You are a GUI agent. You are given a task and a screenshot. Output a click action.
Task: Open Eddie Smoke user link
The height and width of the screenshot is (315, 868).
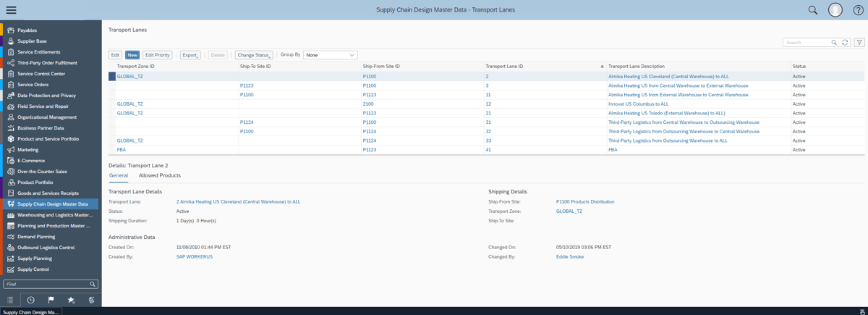pyautogui.click(x=570, y=257)
